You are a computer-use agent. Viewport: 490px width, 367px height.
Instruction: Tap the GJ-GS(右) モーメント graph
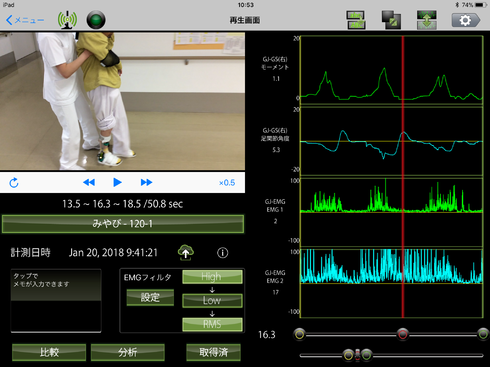tap(392, 70)
